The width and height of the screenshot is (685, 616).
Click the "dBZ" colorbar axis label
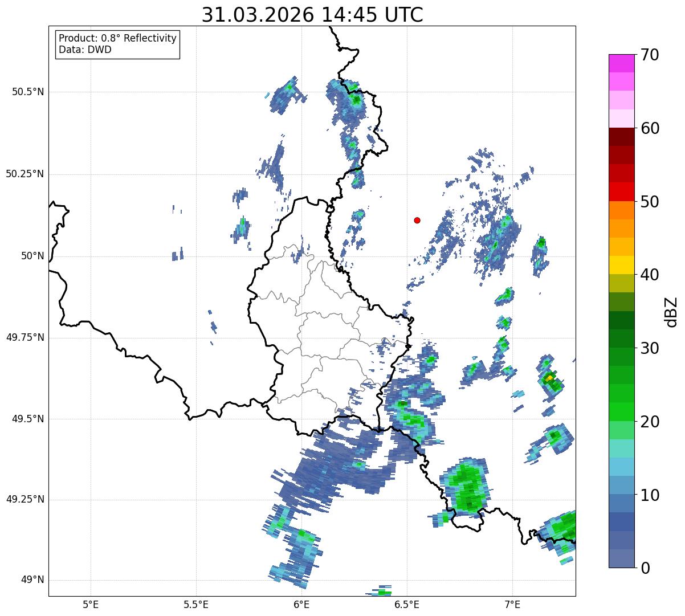[x=671, y=311]
